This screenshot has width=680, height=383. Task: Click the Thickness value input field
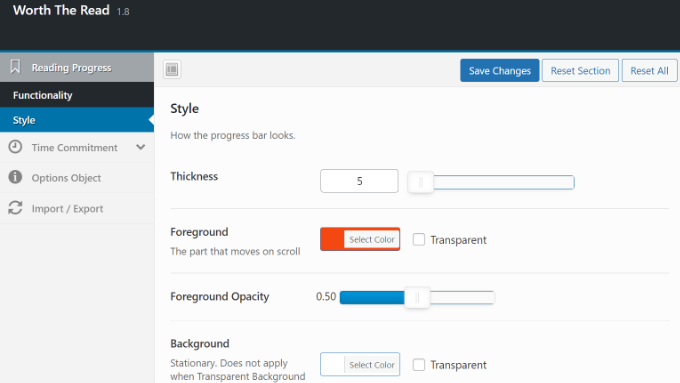point(359,181)
